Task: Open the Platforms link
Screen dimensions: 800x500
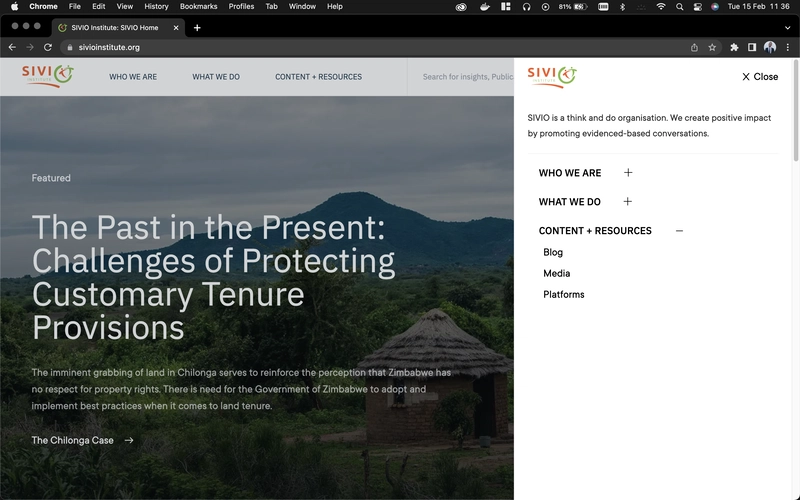Action: click(564, 295)
